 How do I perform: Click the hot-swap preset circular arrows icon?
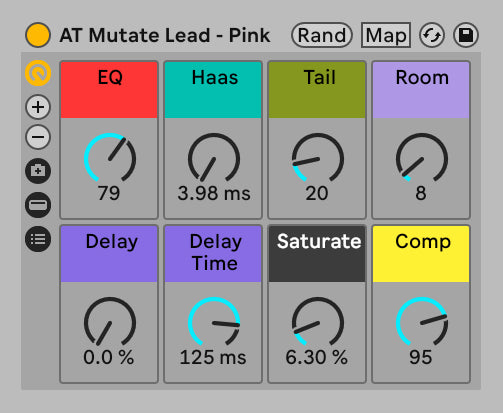(432, 35)
